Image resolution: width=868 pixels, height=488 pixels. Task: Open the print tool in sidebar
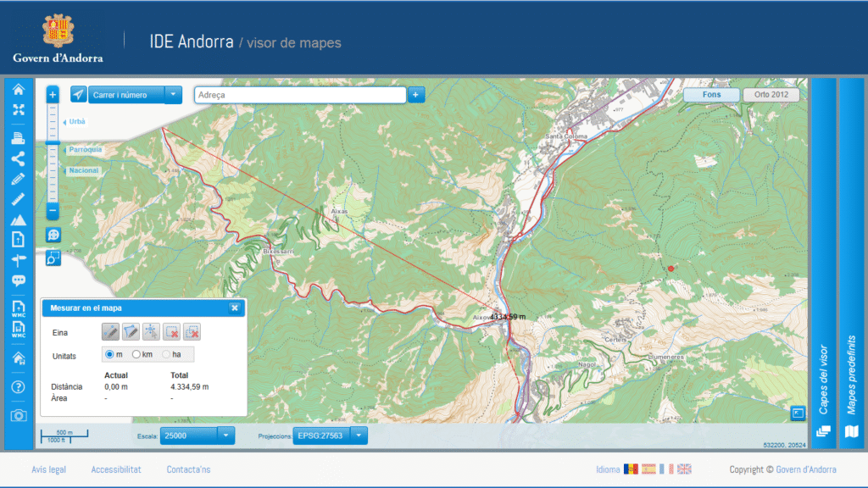coord(18,138)
